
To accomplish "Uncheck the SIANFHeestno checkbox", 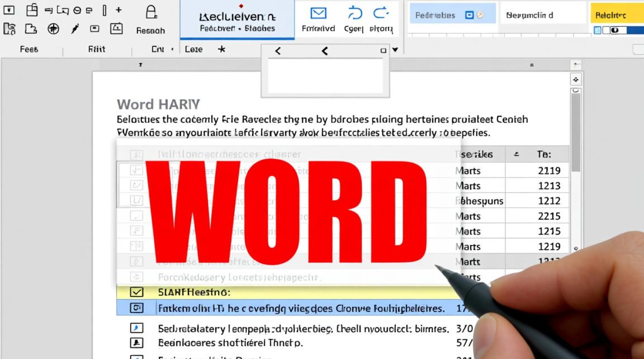I will tap(137, 292).
